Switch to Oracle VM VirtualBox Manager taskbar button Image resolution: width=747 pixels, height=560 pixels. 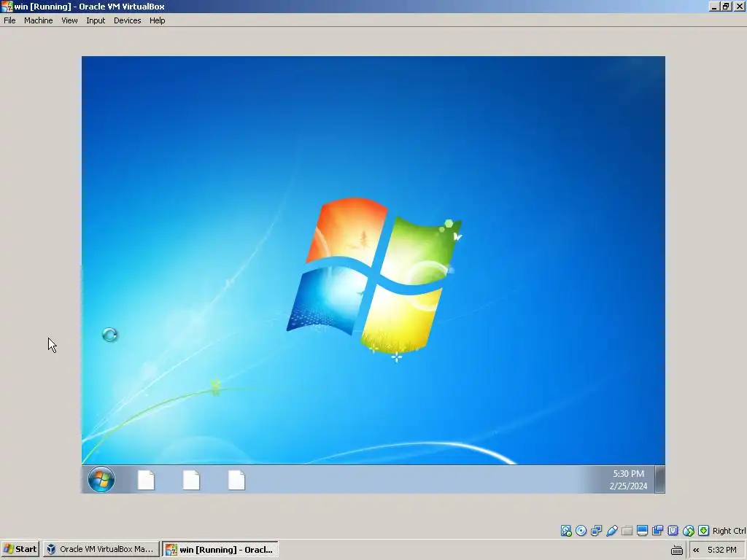101,549
